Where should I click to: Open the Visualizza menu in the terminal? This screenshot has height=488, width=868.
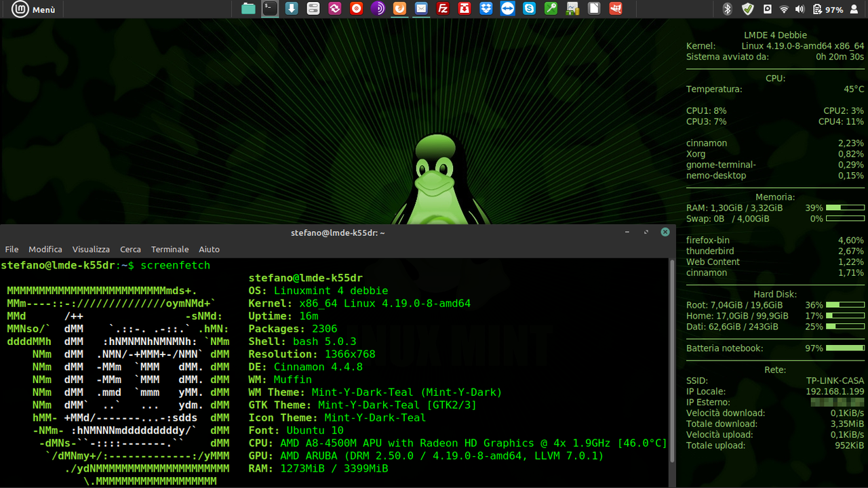[91, 249]
